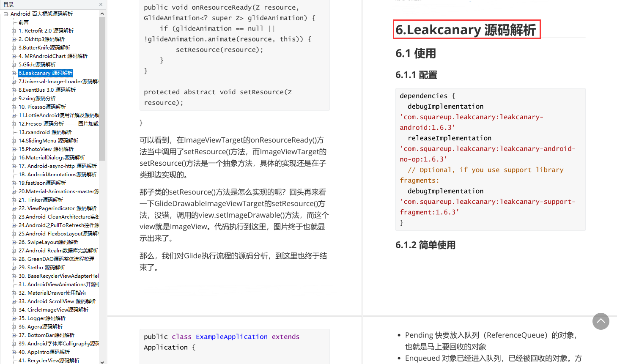The height and width of the screenshot is (364, 617).
Task: Expand the 21. Tinker源码解析 node
Action: [14, 200]
